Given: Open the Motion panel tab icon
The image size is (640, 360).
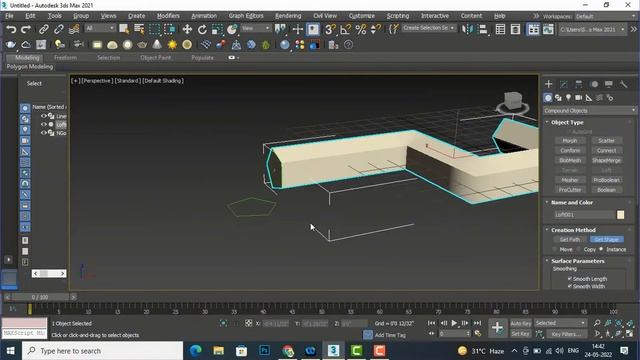Looking at the screenshot, I should pos(594,84).
